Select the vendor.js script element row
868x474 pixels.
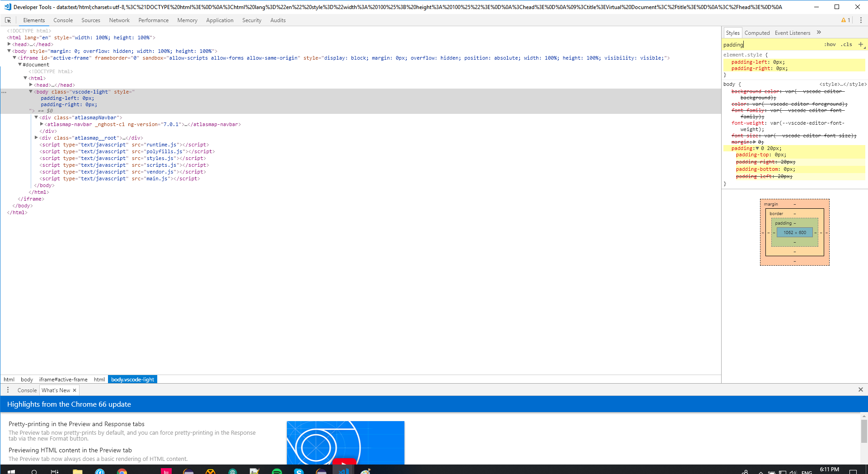click(122, 172)
